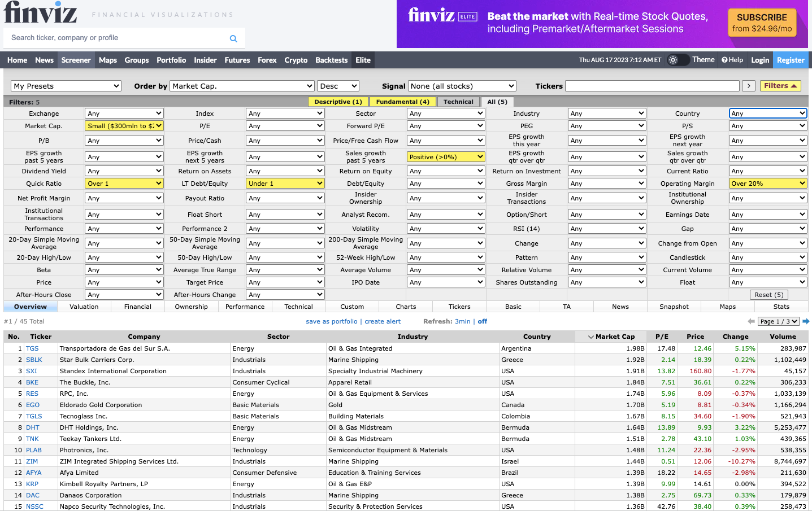Switch to the Technical filter tab
This screenshot has width=812, height=511.
[458, 102]
